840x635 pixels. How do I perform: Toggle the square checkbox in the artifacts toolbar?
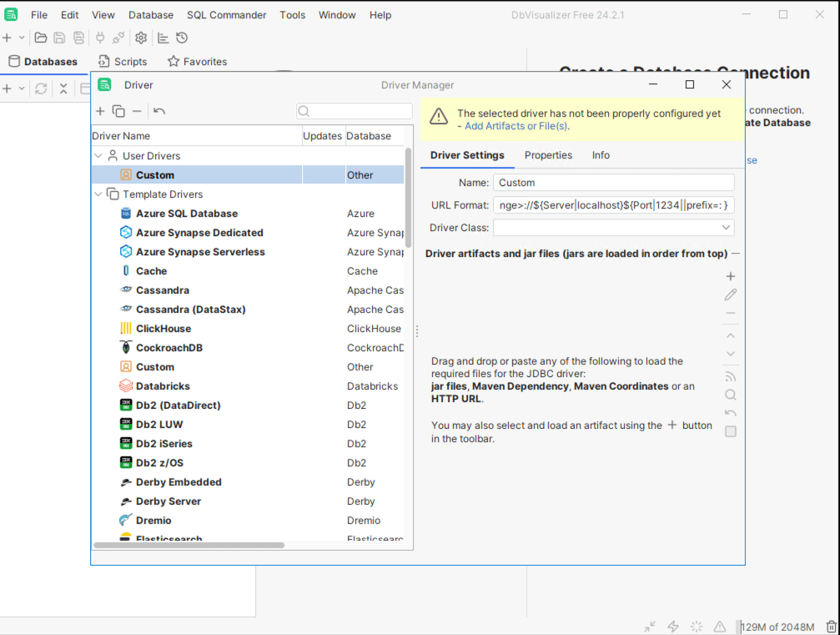click(x=731, y=431)
